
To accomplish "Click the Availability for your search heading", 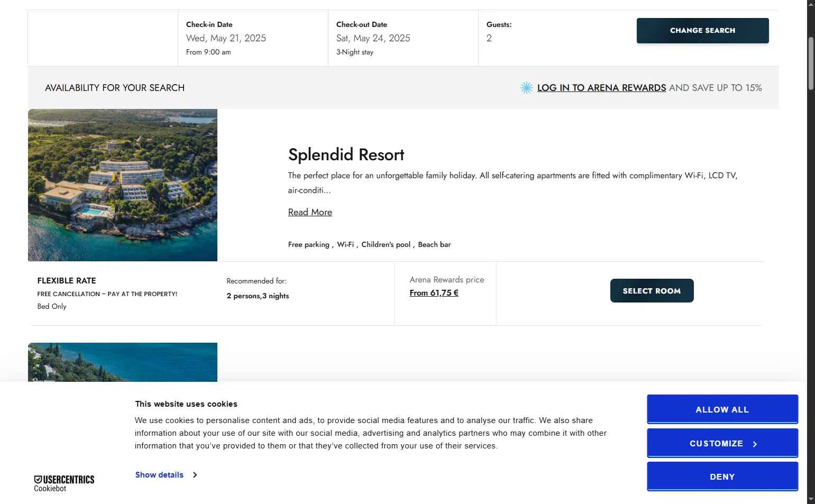I will [115, 88].
